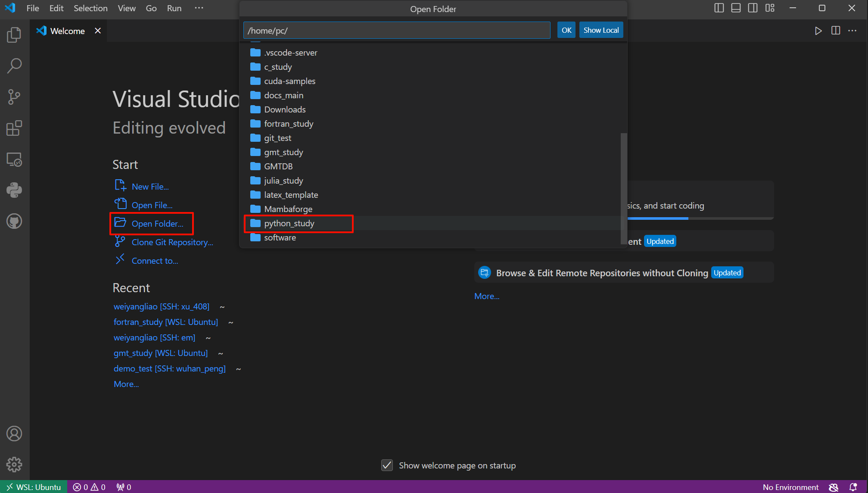Split the editor right

[836, 31]
